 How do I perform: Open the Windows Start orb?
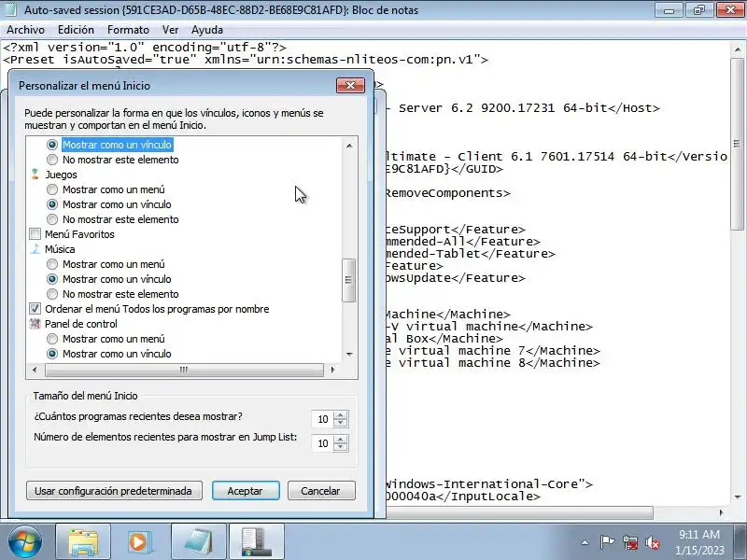click(x=24, y=541)
